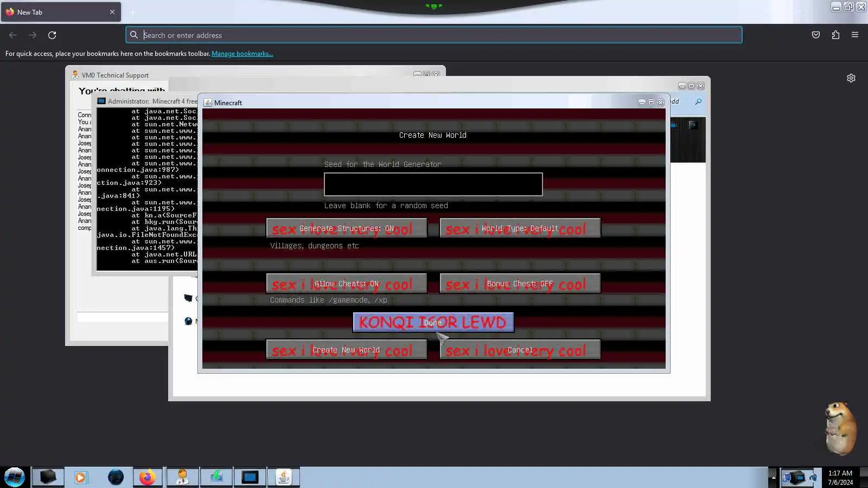Switch to Java Minecraft taskbar icon
Image resolution: width=868 pixels, height=488 pixels.
(x=284, y=477)
